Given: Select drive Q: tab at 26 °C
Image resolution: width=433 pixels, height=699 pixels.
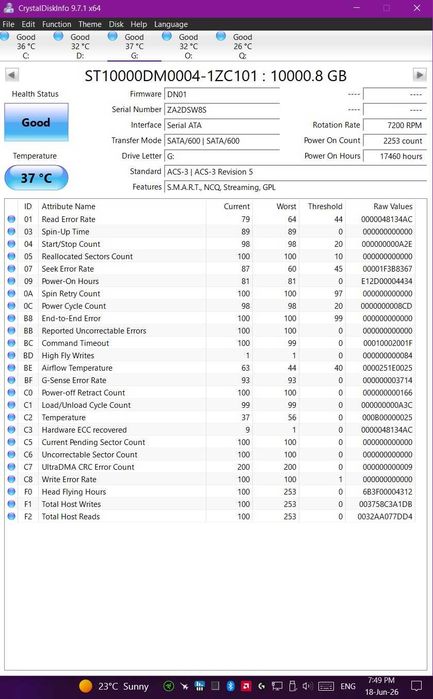Looking at the screenshot, I should (x=242, y=46).
